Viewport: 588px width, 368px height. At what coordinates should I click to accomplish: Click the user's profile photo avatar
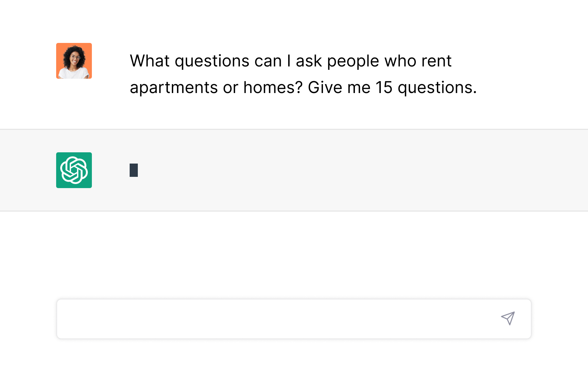point(74,61)
